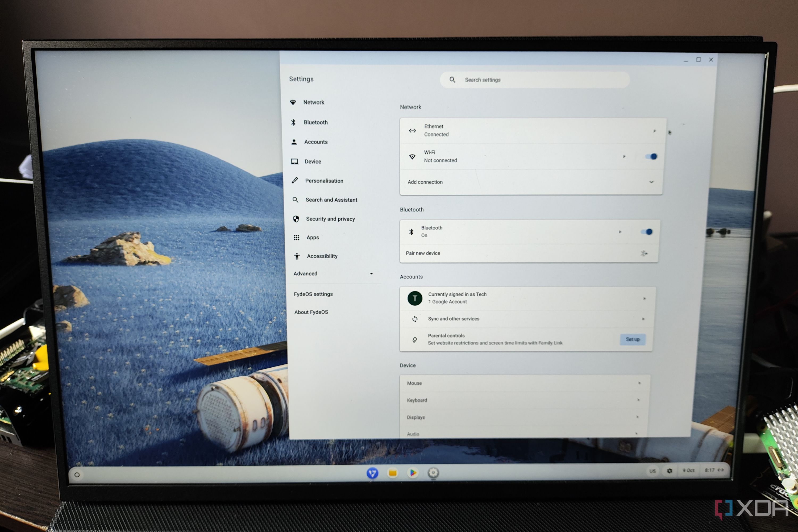
Task: Open Keyboard settings arrow
Action: pos(639,400)
